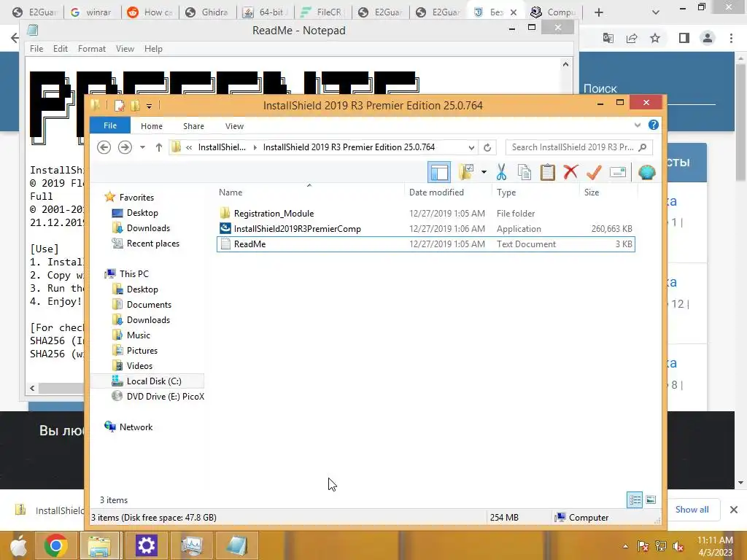This screenshot has height=560, width=747.
Task: Open breadcrumb chevron before InstallShiel...
Action: (189, 147)
